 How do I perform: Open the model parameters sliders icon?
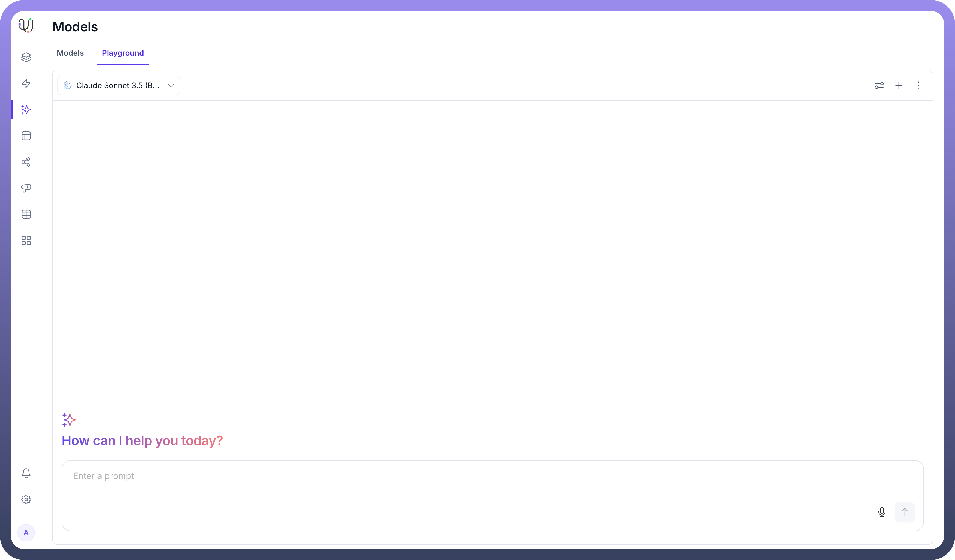(x=879, y=86)
